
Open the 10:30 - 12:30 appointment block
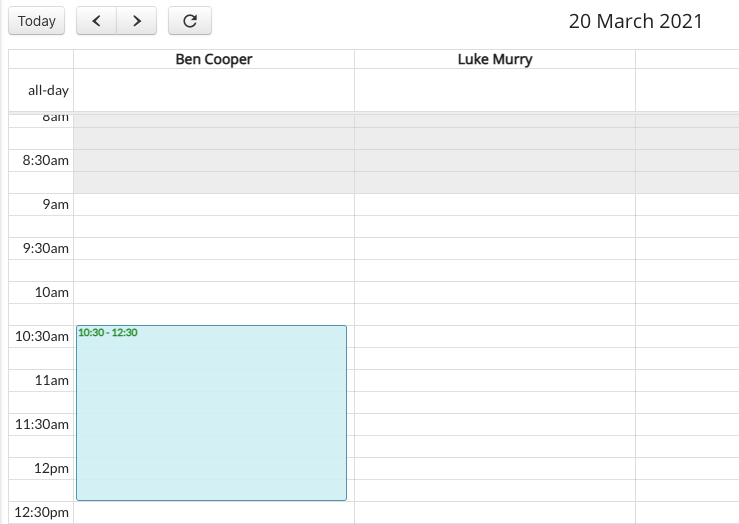click(x=211, y=413)
